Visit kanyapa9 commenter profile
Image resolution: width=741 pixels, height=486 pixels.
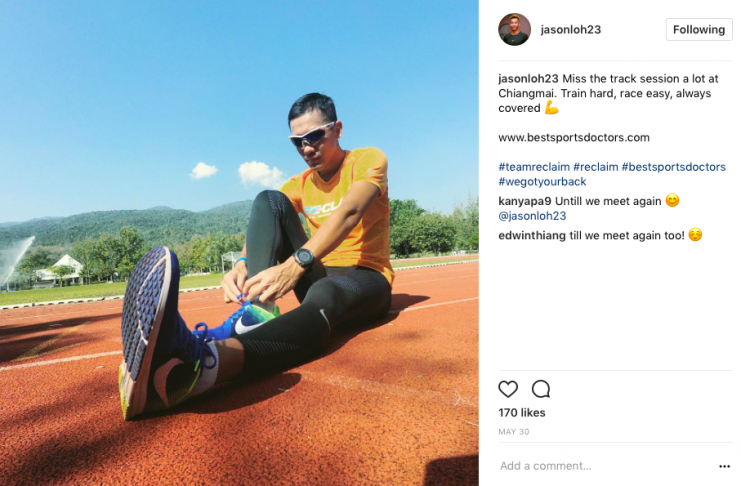pyautogui.click(x=525, y=201)
